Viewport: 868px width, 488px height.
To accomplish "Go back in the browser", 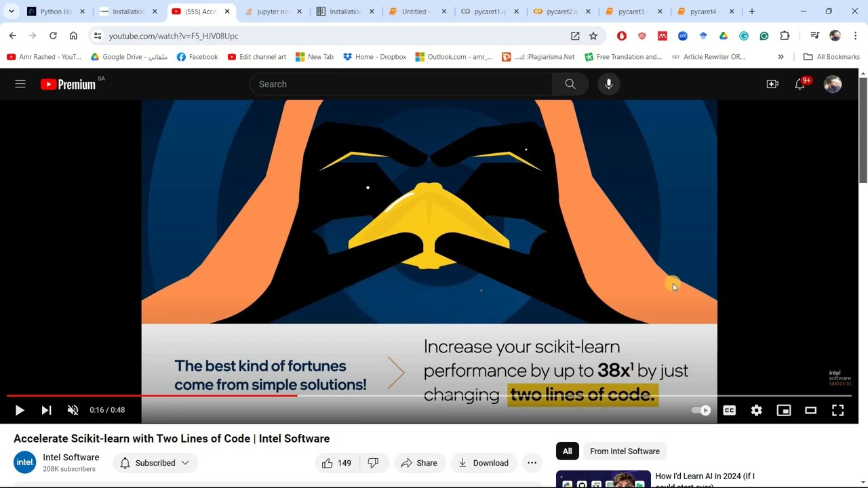I will click(12, 36).
